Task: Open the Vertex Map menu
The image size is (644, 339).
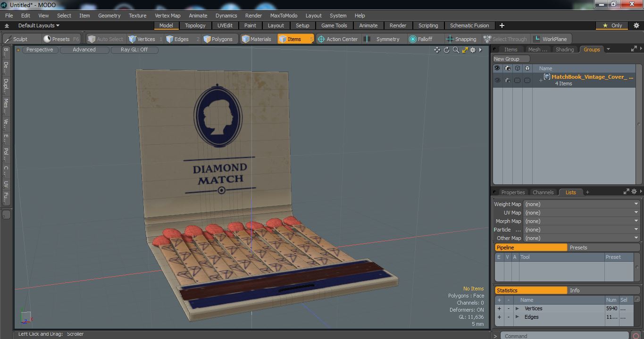Action: click(167, 16)
